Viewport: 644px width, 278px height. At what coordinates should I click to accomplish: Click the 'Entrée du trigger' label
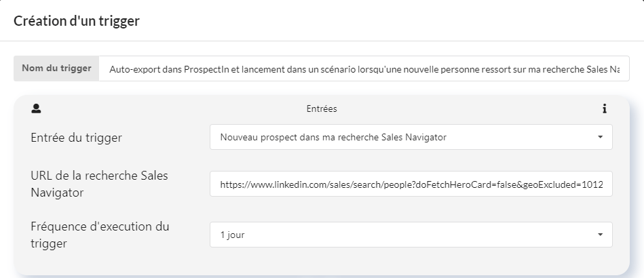(x=77, y=138)
